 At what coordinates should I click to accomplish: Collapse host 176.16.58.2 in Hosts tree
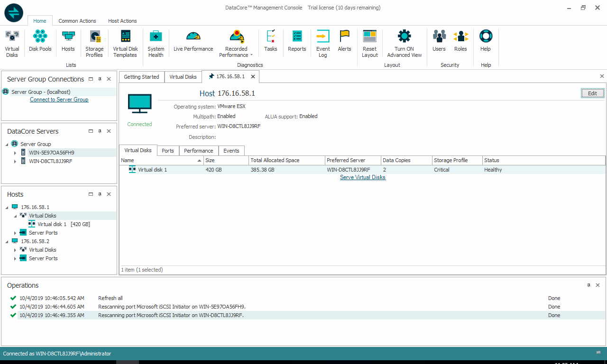7,241
